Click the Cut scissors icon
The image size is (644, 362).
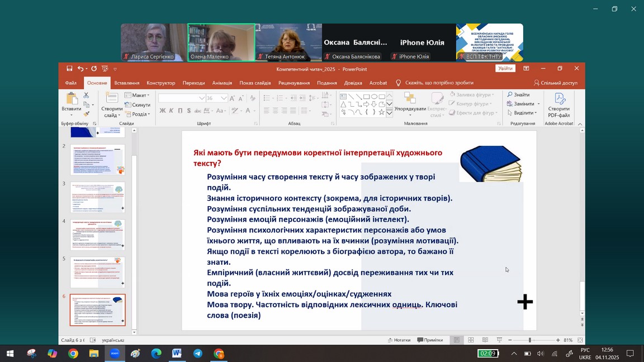(86, 96)
